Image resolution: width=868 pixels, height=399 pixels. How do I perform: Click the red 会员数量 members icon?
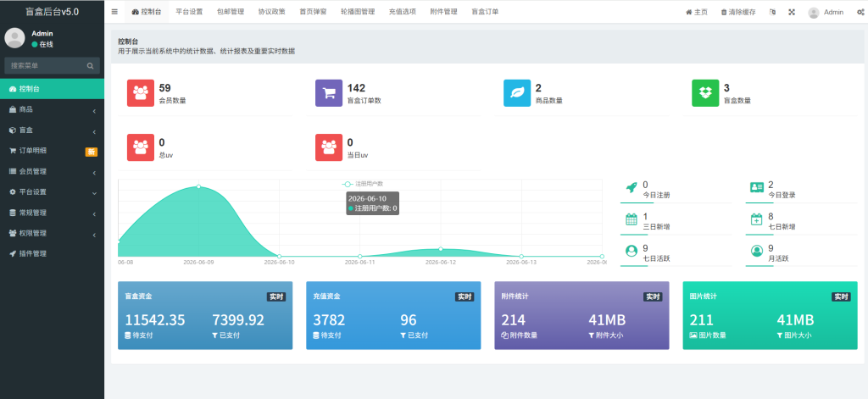click(x=141, y=93)
